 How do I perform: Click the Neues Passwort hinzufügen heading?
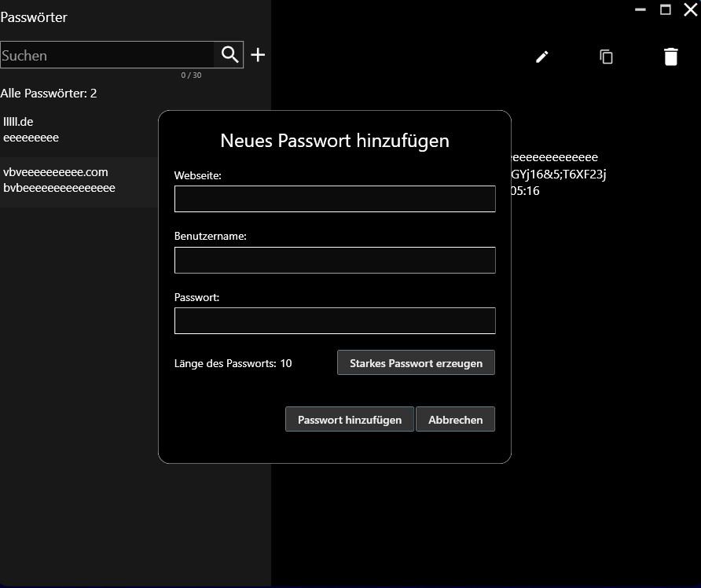(335, 141)
